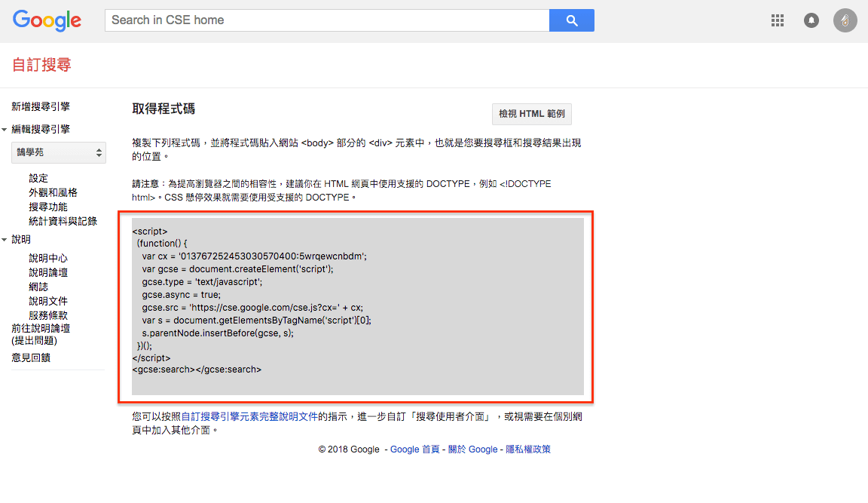Open the notifications bell
868x503 pixels.
coord(811,21)
